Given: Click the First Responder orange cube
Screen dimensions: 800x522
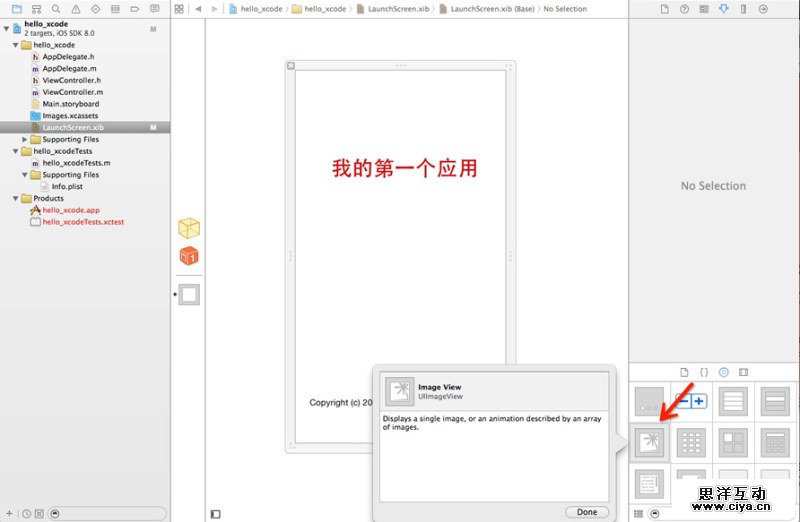Looking at the screenshot, I should [x=189, y=257].
